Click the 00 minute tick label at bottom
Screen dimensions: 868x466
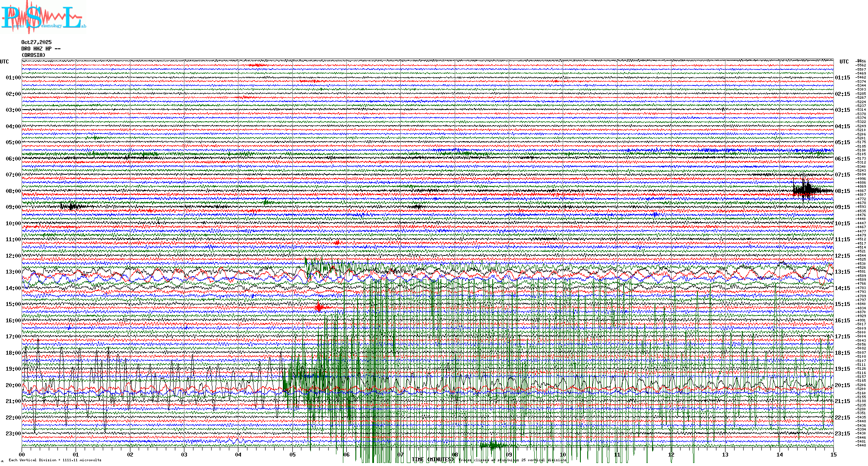click(x=22, y=454)
